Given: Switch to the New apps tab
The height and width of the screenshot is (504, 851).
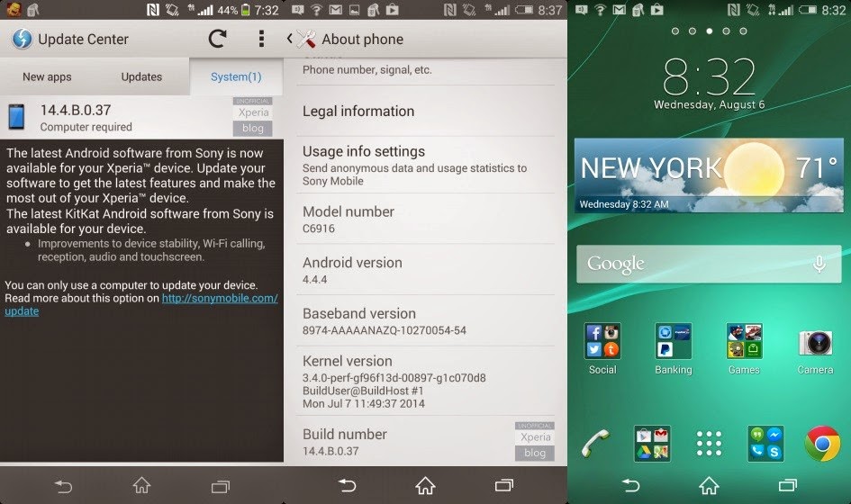Looking at the screenshot, I should coord(47,77).
